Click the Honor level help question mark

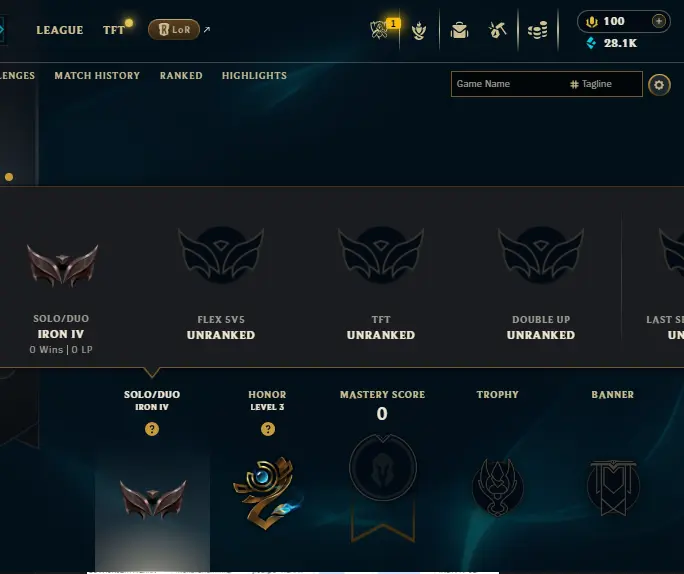[268, 429]
